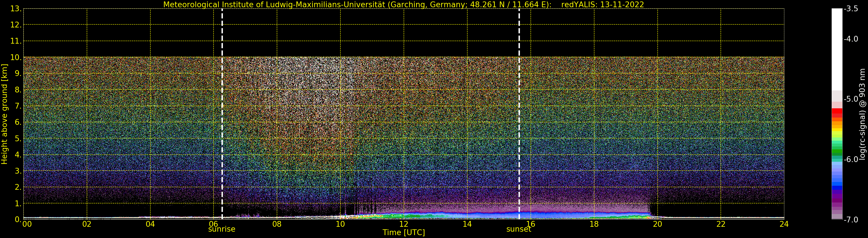Click the x-axis tick label '10'
The image size is (868, 238).
[340, 224]
